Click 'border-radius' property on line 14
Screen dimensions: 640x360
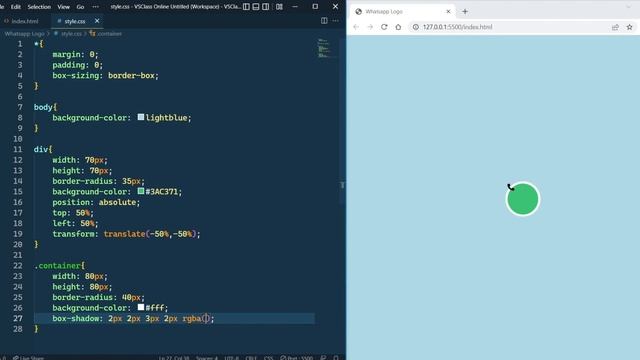coord(82,181)
